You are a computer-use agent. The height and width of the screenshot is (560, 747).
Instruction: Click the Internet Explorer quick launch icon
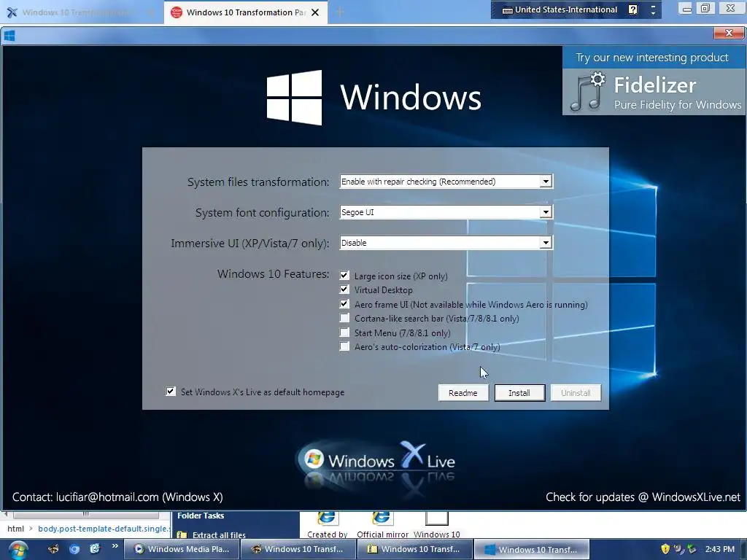coord(95,549)
